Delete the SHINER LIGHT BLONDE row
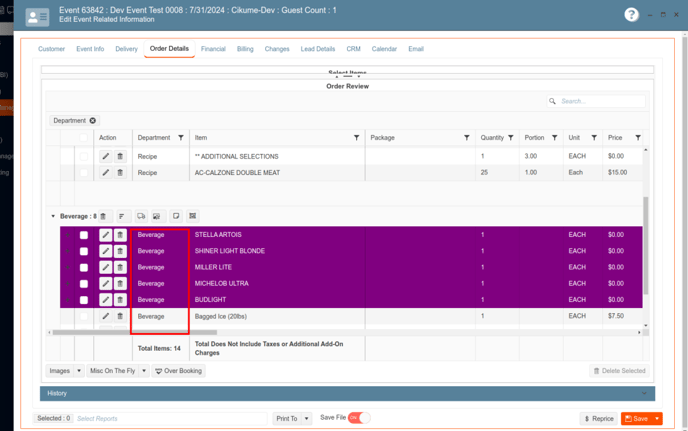 tap(120, 251)
